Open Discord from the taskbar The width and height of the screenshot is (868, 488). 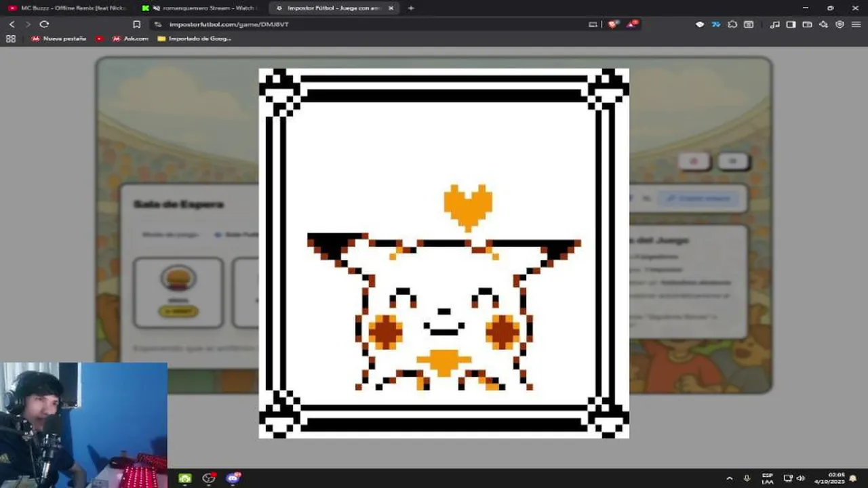(x=233, y=478)
